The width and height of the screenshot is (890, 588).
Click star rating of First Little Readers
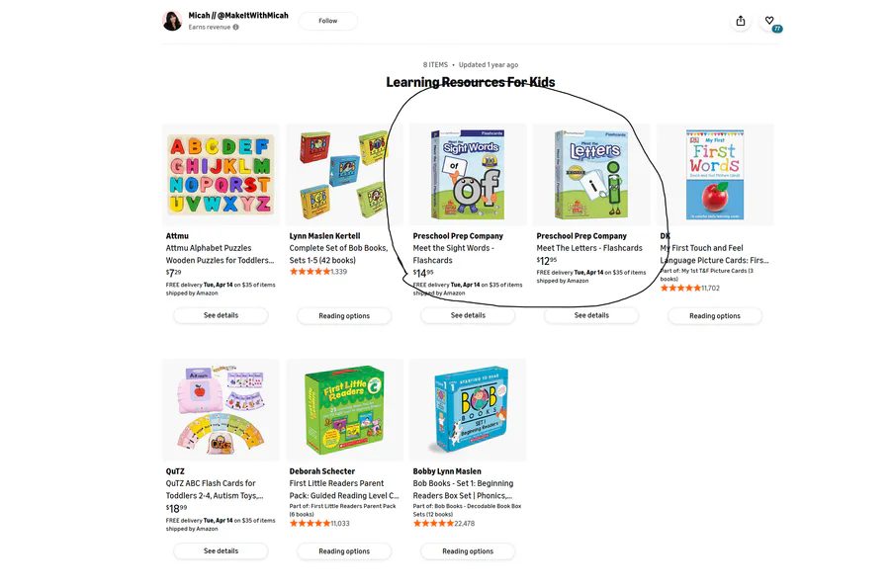(x=310, y=524)
